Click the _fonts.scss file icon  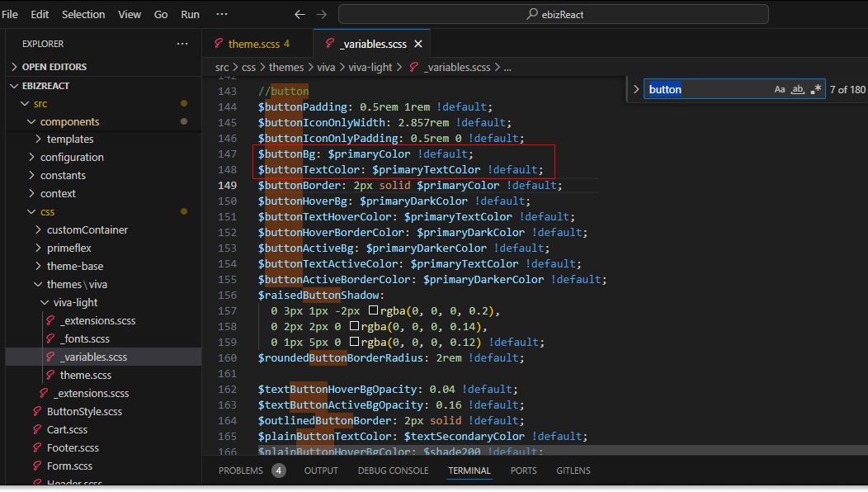coord(50,338)
